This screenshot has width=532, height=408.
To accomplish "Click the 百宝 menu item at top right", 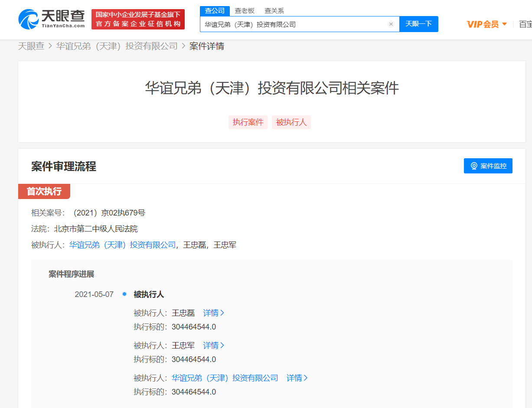I will [525, 24].
